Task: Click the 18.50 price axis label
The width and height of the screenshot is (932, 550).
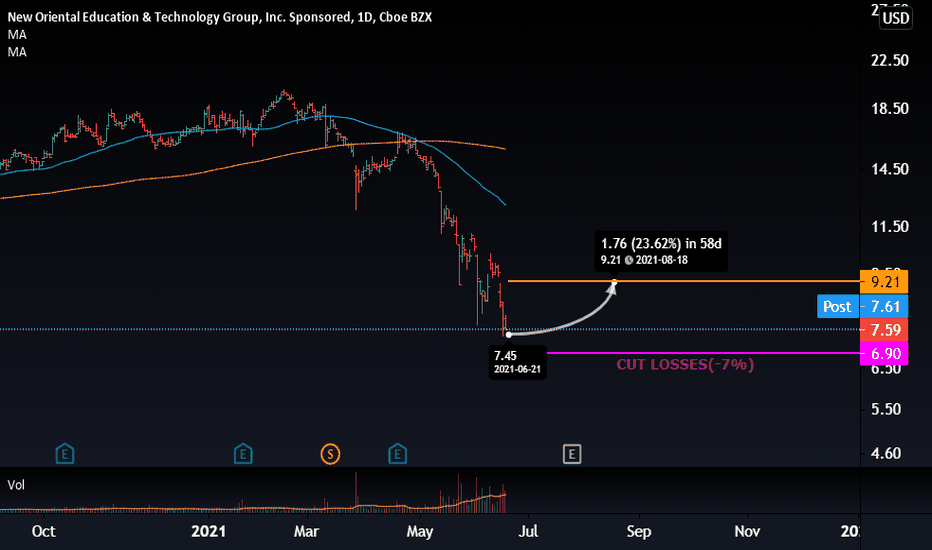Action: point(889,109)
